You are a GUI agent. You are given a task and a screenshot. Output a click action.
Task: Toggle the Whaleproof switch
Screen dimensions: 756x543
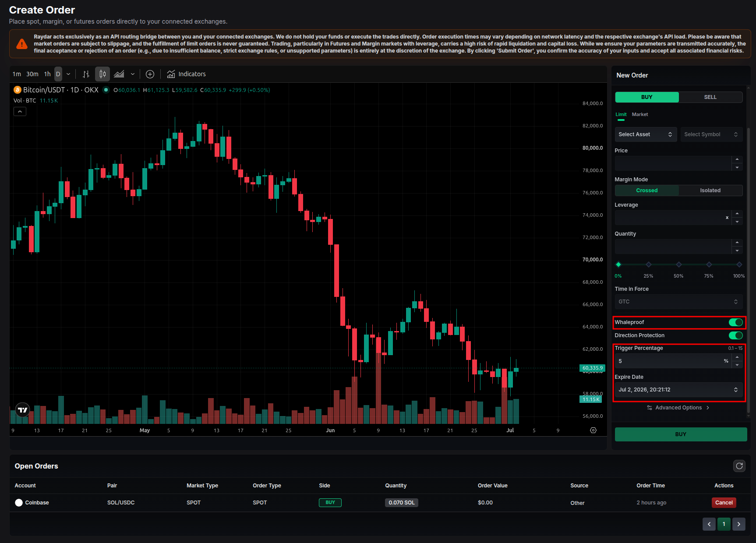(736, 322)
